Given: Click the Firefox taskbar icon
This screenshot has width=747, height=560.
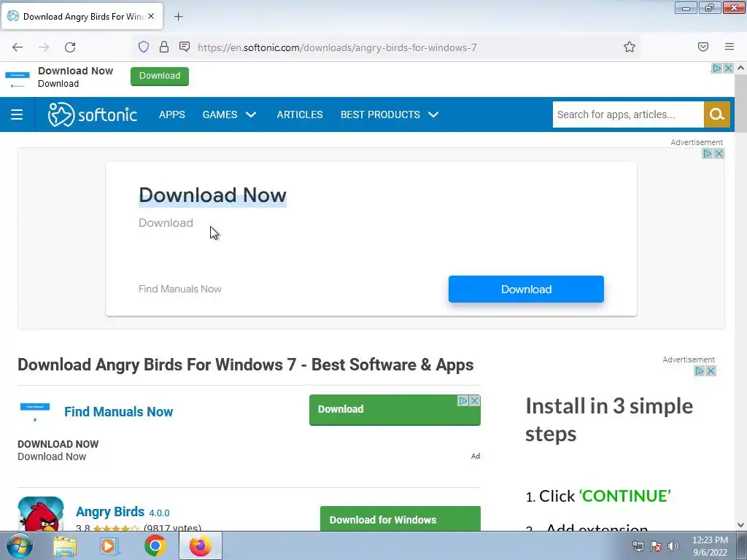Looking at the screenshot, I should [x=200, y=545].
